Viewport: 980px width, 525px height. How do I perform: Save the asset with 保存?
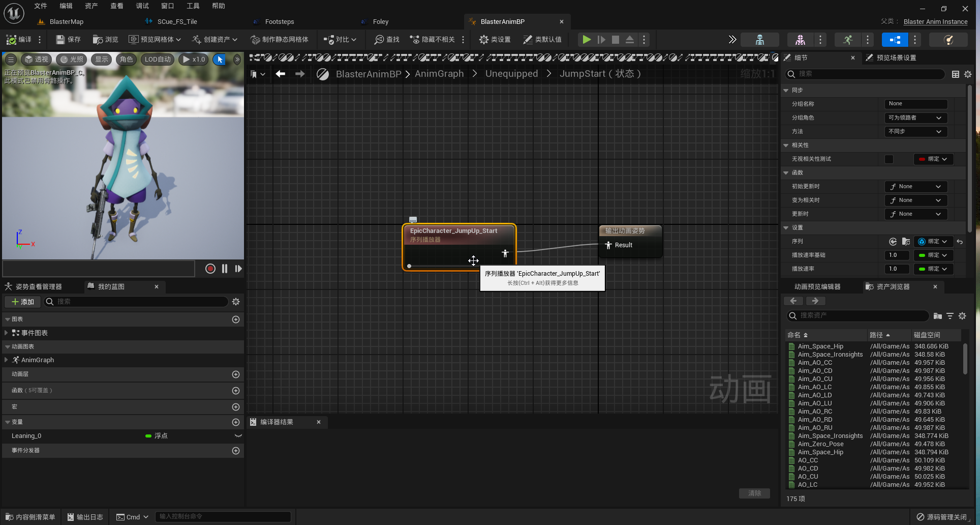(68, 39)
